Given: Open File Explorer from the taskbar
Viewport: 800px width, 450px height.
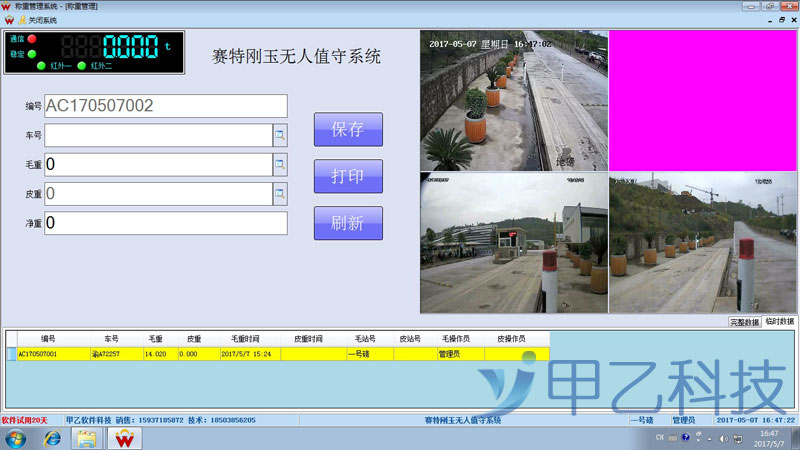Looking at the screenshot, I should (x=87, y=438).
